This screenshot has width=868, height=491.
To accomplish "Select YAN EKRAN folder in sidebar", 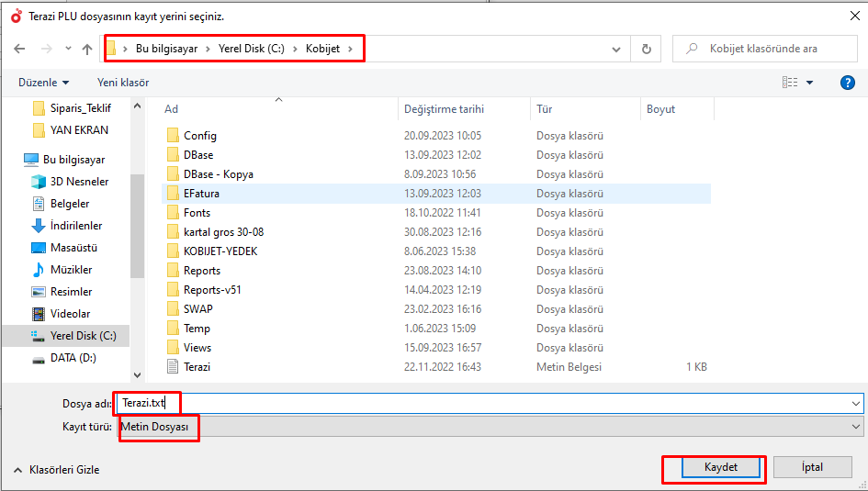I will point(71,130).
